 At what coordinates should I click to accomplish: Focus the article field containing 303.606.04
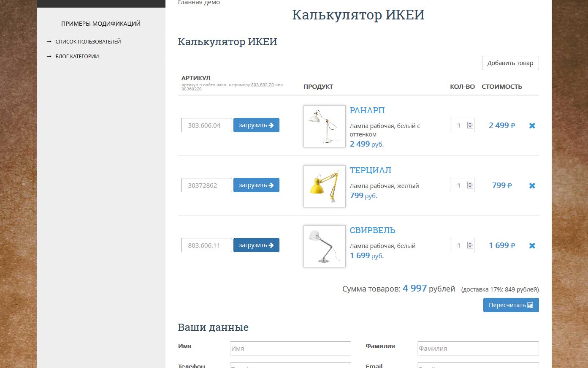tap(207, 125)
